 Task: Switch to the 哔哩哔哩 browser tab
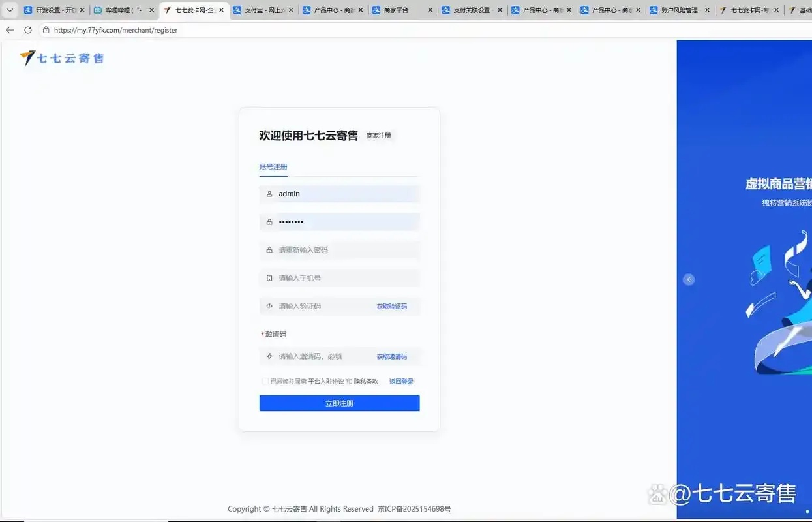click(124, 10)
